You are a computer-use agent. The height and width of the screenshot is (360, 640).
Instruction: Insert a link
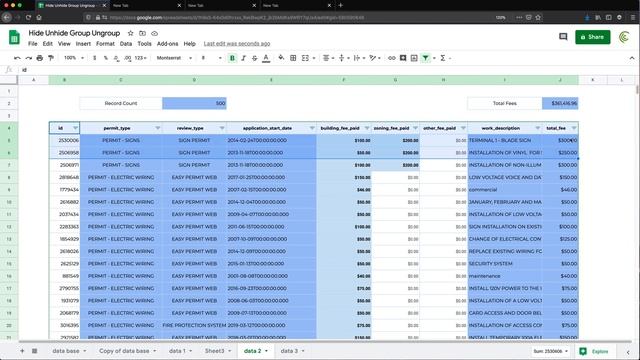pyautogui.click(x=391, y=58)
